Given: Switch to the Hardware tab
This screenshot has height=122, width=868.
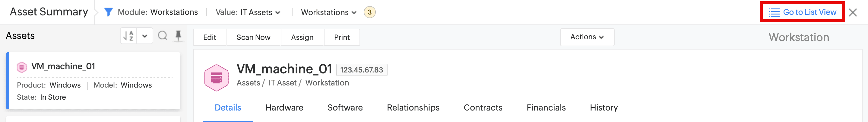Looking at the screenshot, I should (284, 108).
